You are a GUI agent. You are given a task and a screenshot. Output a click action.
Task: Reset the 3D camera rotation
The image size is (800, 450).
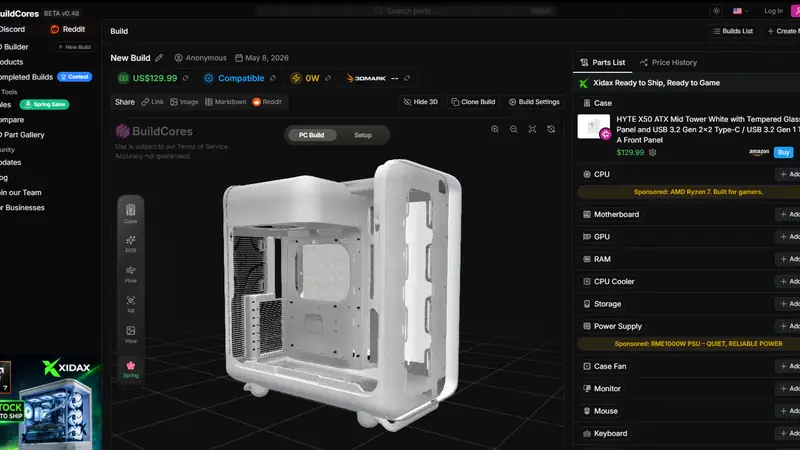click(x=551, y=129)
